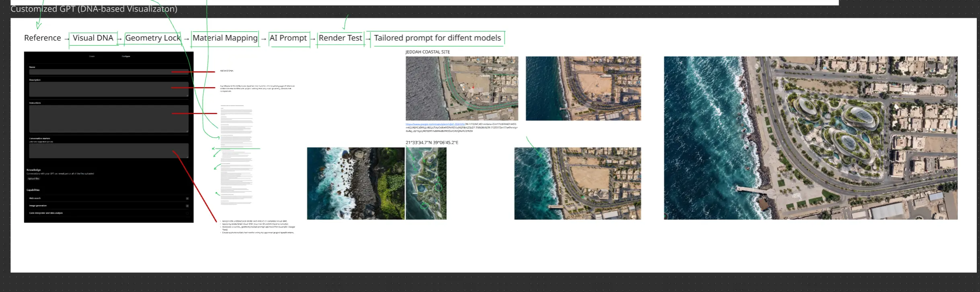Select the 'Render Test' workflow step
Viewport: 980px width, 292px height.
coord(340,38)
